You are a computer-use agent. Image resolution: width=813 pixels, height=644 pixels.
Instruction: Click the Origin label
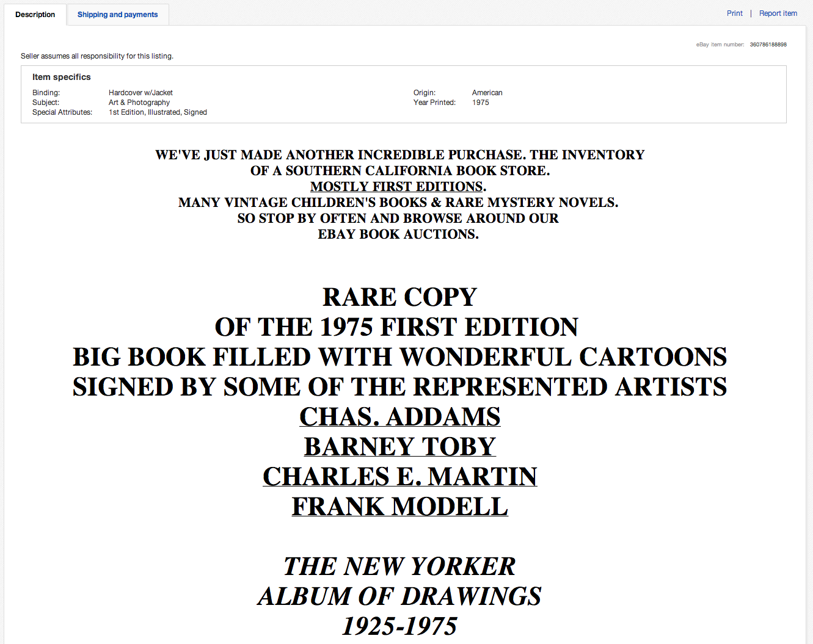425,93
